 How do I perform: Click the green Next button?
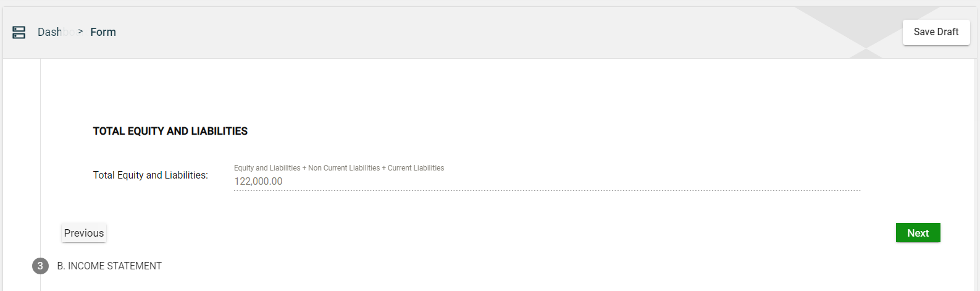tap(918, 233)
